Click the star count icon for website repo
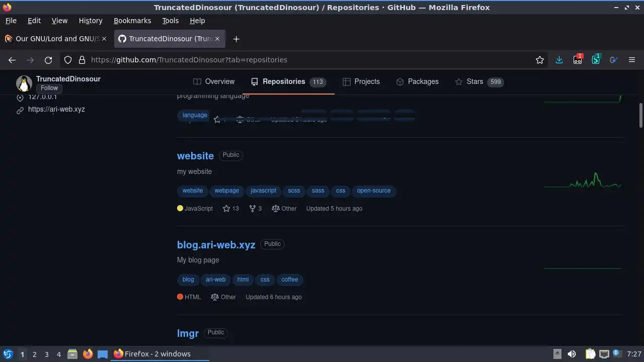This screenshot has height=362, width=644. [x=226, y=208]
